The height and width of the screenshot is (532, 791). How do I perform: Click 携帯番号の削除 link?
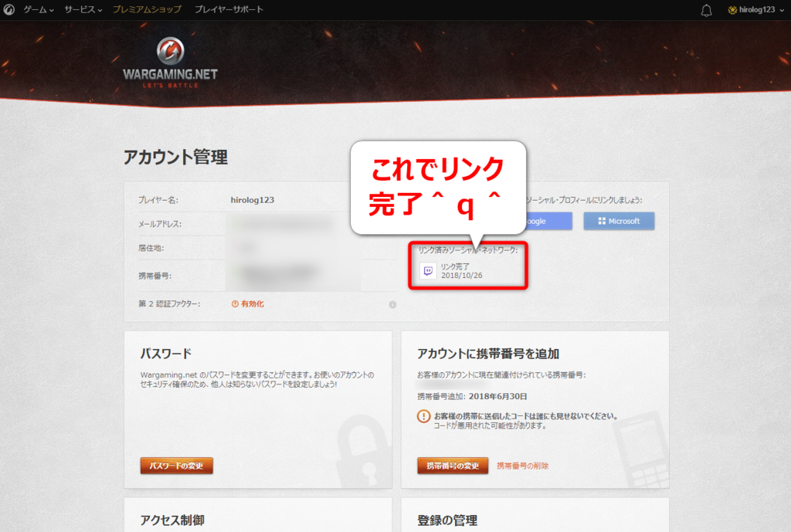point(523,466)
